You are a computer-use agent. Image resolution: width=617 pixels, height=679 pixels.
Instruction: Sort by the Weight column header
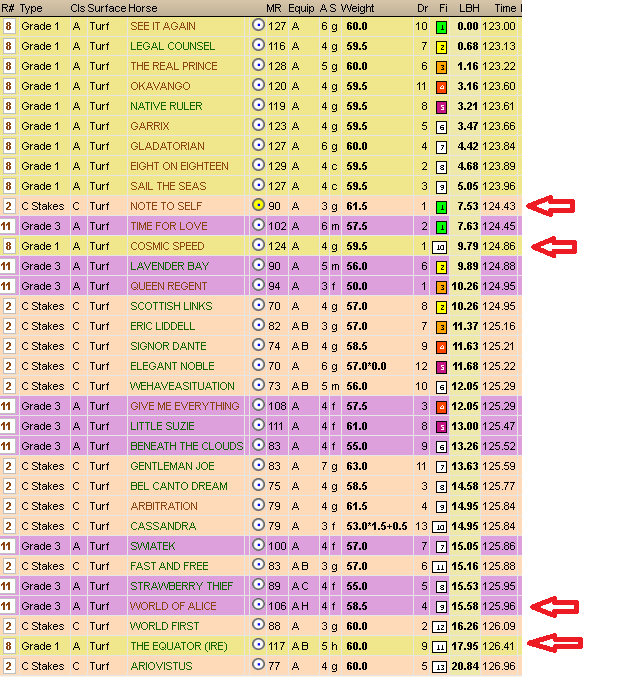coord(358,8)
